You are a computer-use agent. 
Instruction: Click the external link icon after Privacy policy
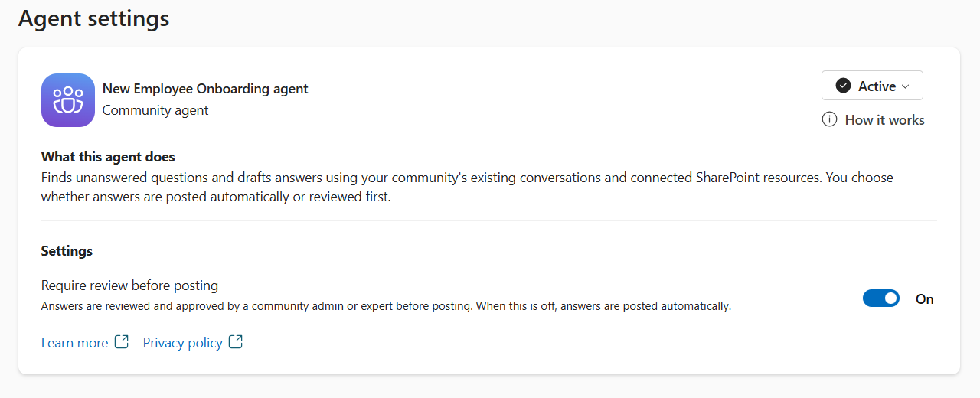(236, 342)
